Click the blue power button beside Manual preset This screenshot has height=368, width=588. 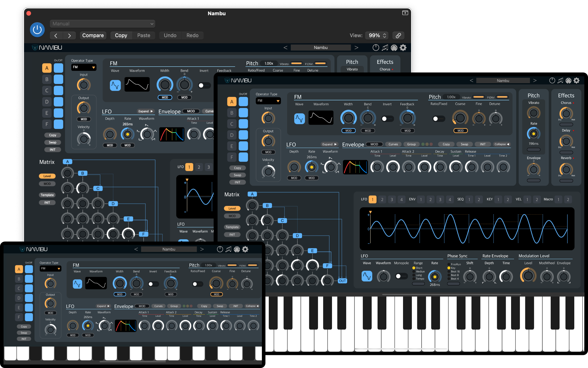pos(37,30)
